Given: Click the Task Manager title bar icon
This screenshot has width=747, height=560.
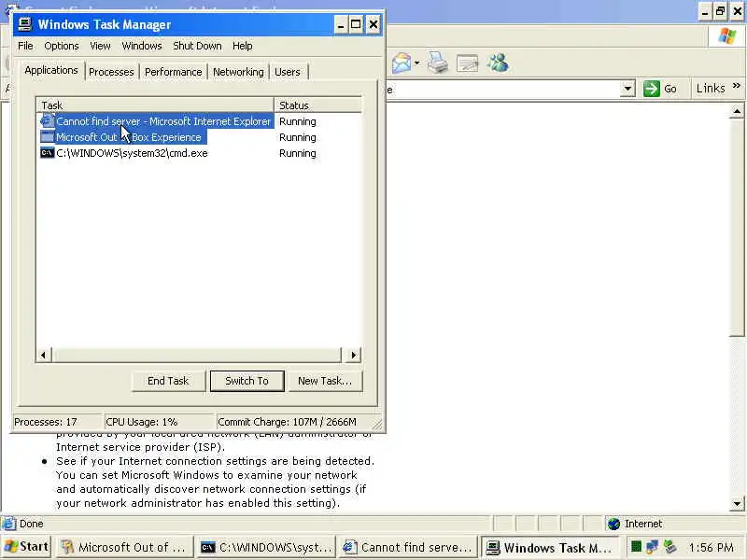Looking at the screenshot, I should 25,24.
